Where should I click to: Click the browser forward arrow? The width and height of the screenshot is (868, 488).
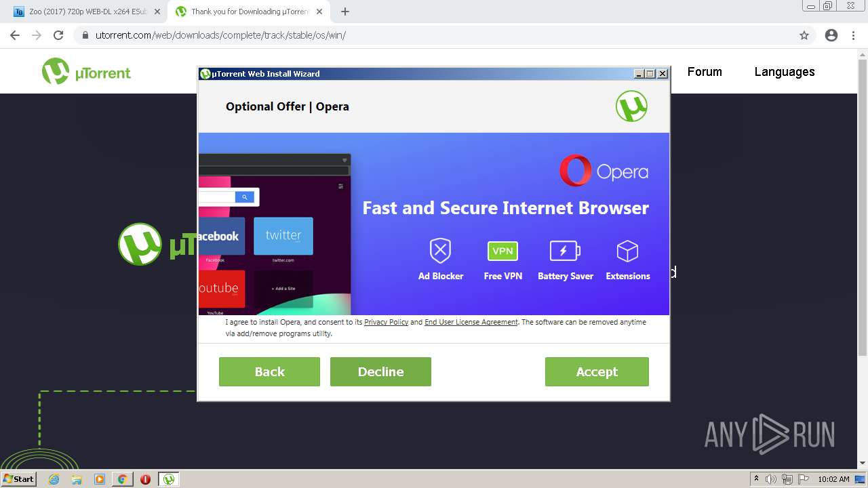pyautogui.click(x=37, y=35)
